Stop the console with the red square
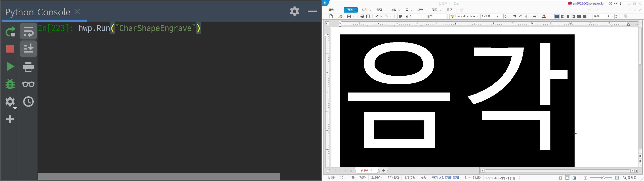Image resolution: width=644 pixels, height=181 pixels. (x=10, y=49)
